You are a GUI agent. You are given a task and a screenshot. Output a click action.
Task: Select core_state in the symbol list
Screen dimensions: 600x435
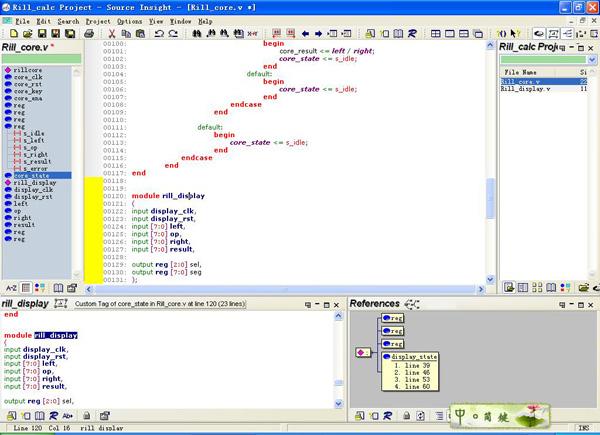point(29,175)
